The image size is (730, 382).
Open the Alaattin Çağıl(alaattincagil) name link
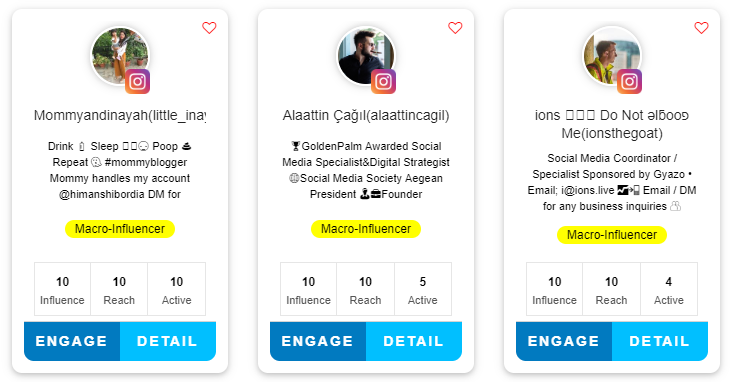tap(366, 115)
